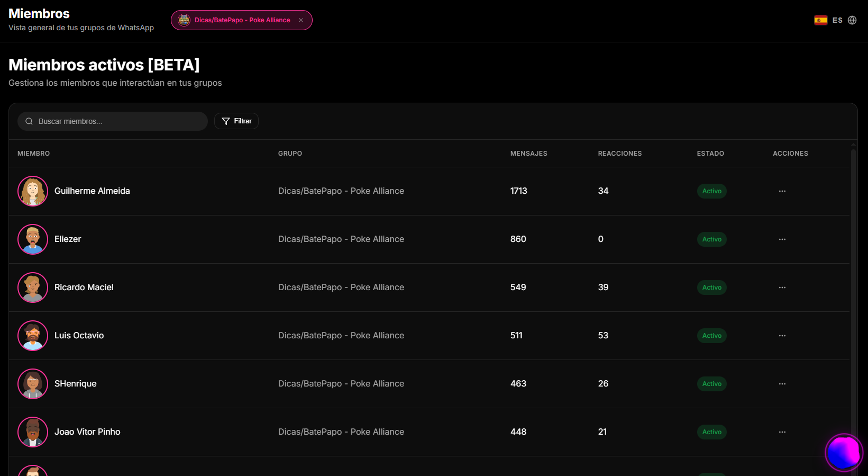
Task: Click the funnel icon in Filtrar
Action: 226,121
